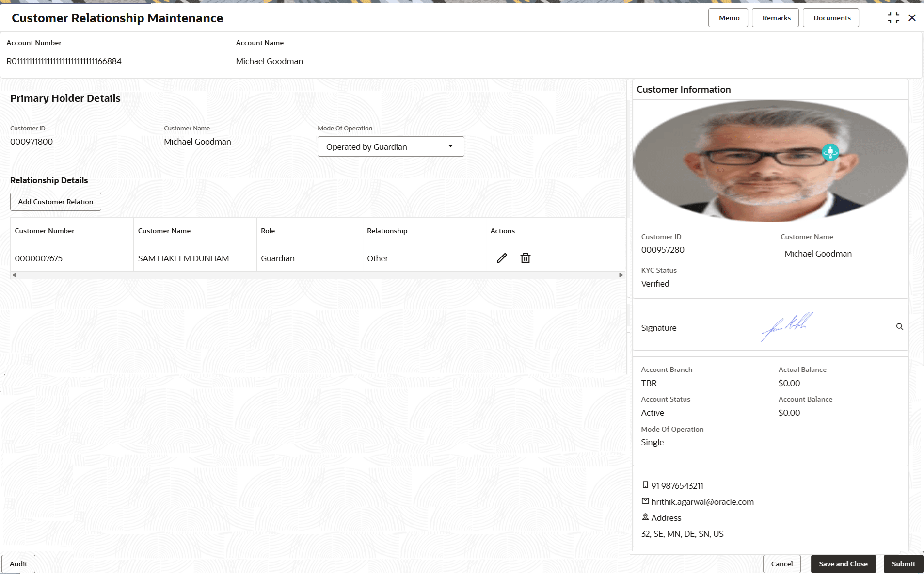Click the Active account status value
Screen dimensions: 924x579
[x=653, y=413]
